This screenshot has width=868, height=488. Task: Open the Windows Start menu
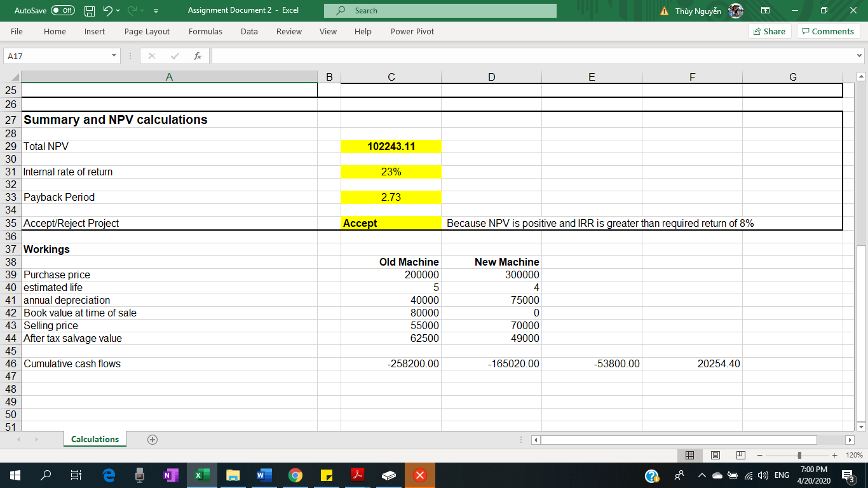(15, 475)
